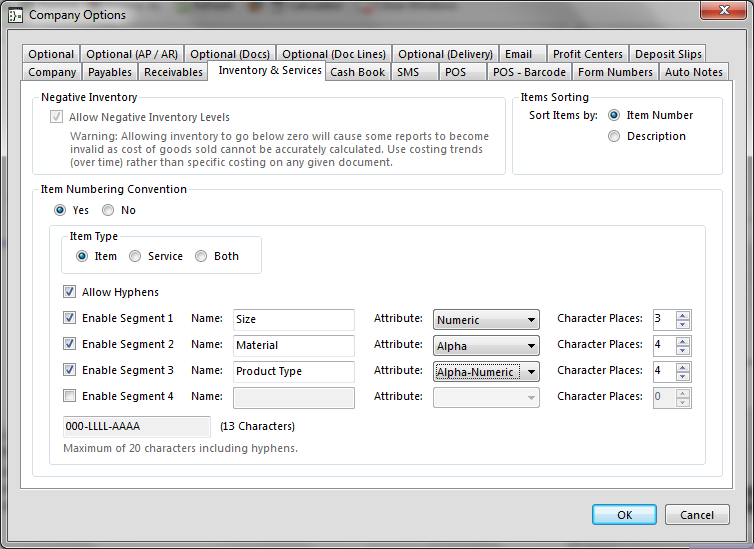Select No for Item Numbering Convention
This screenshot has height=549, width=754.
(x=108, y=210)
